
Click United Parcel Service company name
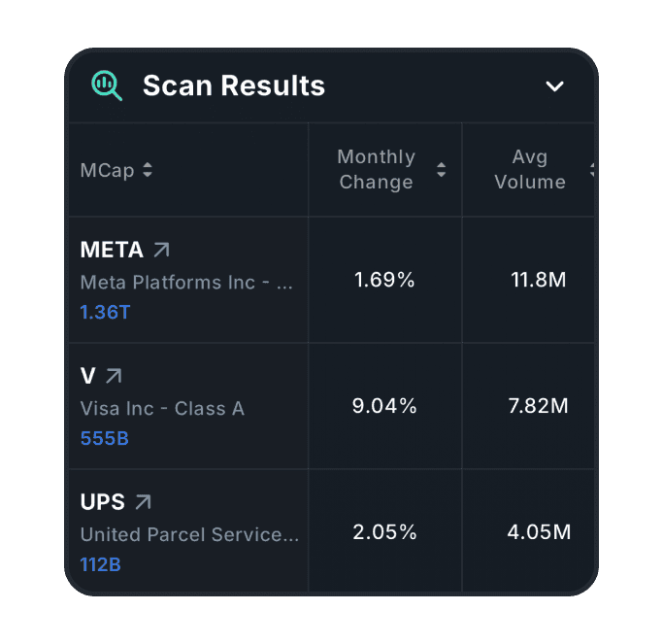point(189,535)
